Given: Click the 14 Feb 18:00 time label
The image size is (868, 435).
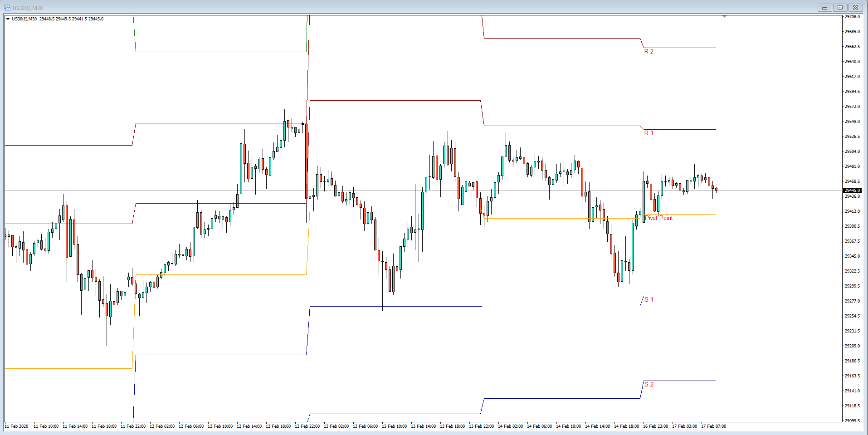Looking at the screenshot, I should point(627,426).
